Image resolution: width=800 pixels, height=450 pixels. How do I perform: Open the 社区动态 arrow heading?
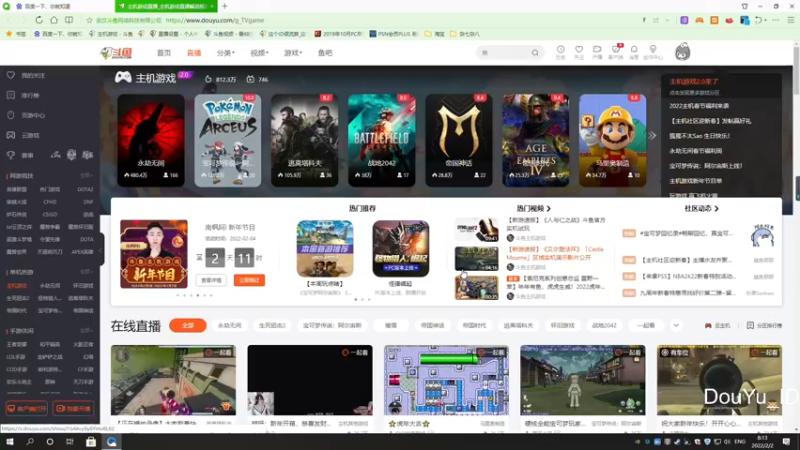tap(702, 208)
